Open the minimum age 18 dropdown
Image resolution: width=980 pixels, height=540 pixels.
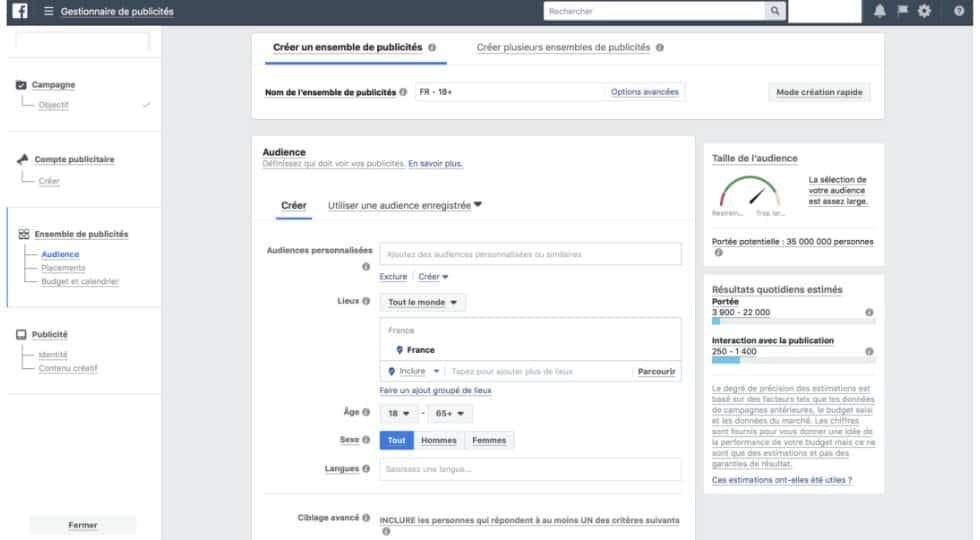pos(399,413)
